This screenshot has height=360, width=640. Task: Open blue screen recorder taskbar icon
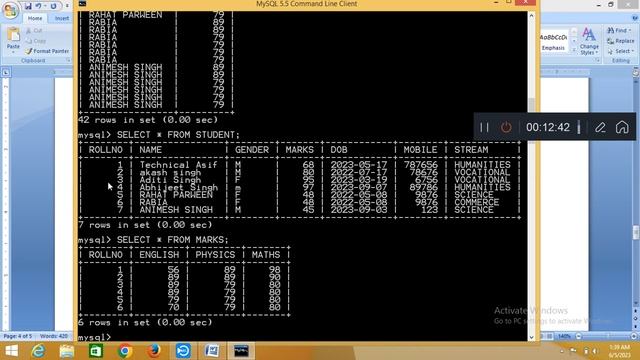183,351
